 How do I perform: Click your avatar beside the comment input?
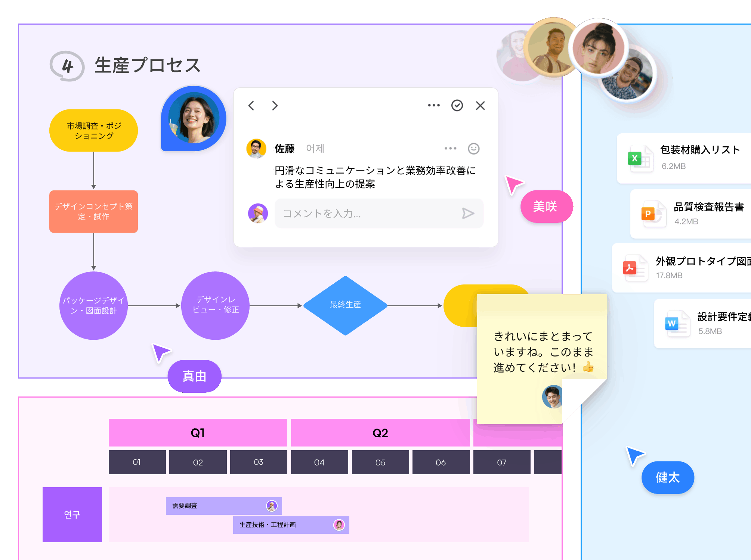pyautogui.click(x=258, y=214)
